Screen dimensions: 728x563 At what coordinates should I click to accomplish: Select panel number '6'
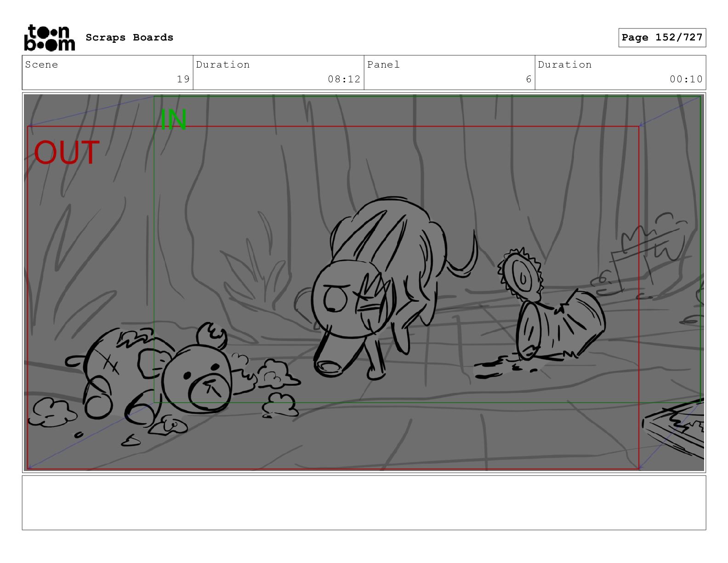[x=529, y=79]
